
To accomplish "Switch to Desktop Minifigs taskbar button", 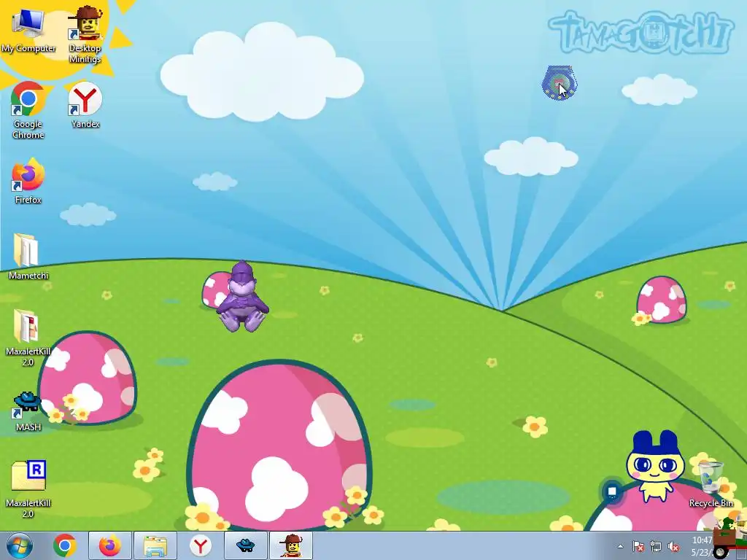I will pyautogui.click(x=291, y=545).
